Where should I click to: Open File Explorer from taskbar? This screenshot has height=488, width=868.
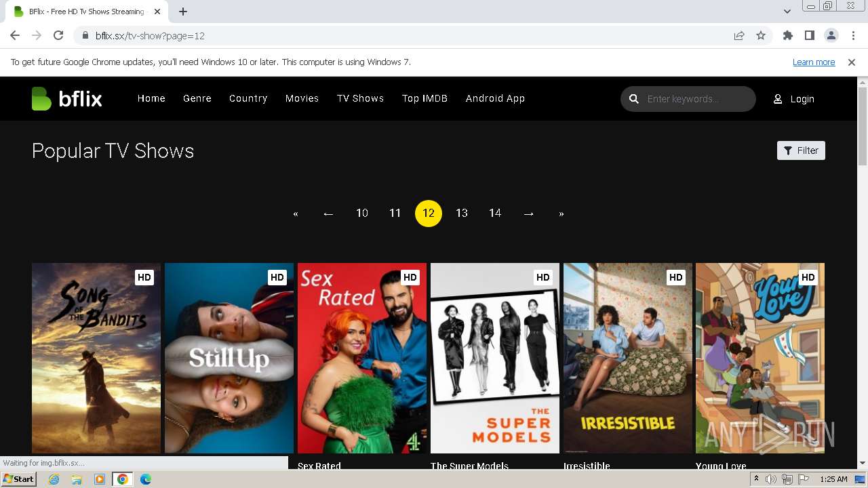click(77, 479)
